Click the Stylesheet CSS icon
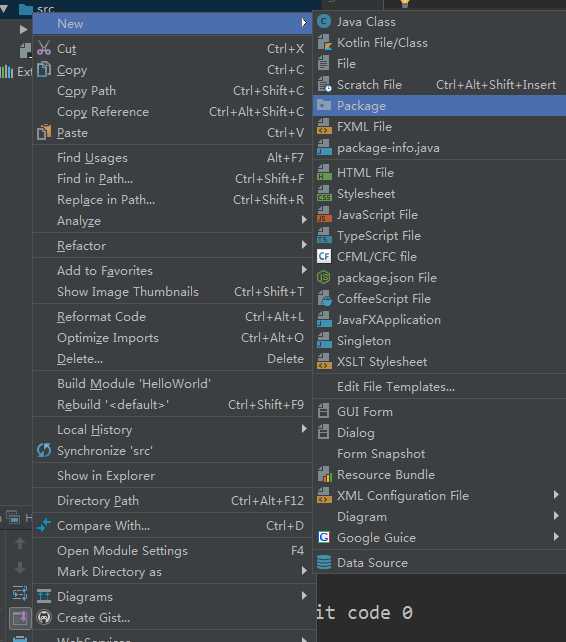This screenshot has width=566, height=642. [x=324, y=193]
